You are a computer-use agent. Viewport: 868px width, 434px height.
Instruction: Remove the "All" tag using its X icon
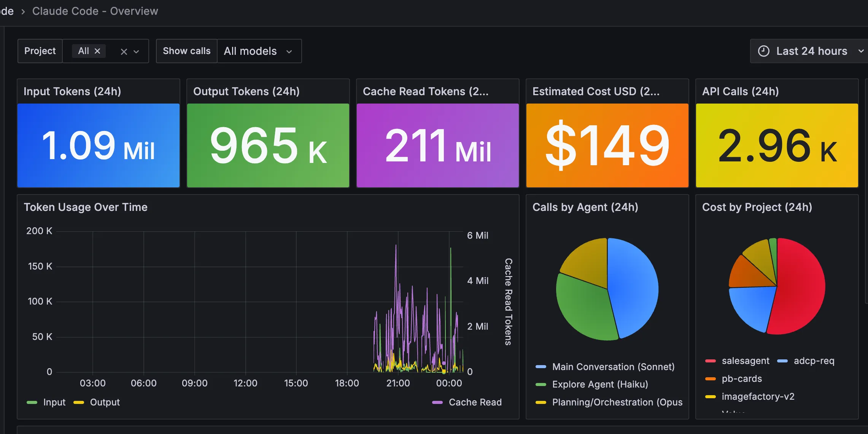click(x=97, y=50)
